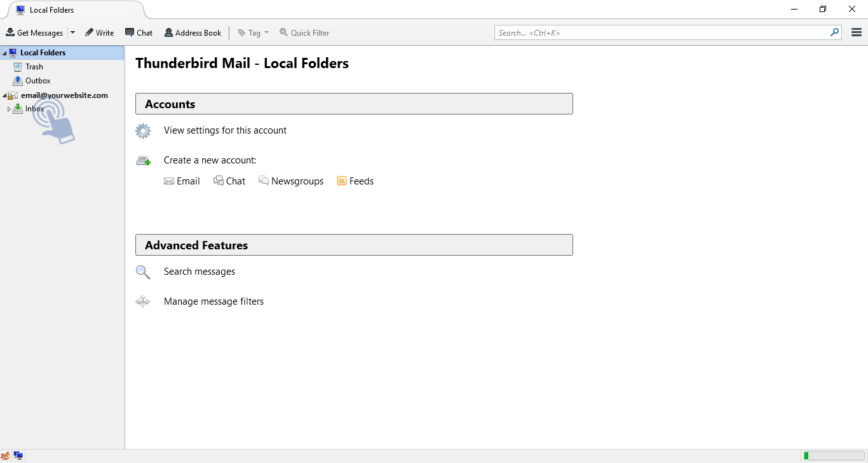
Task: Open Search messages
Action: click(200, 272)
